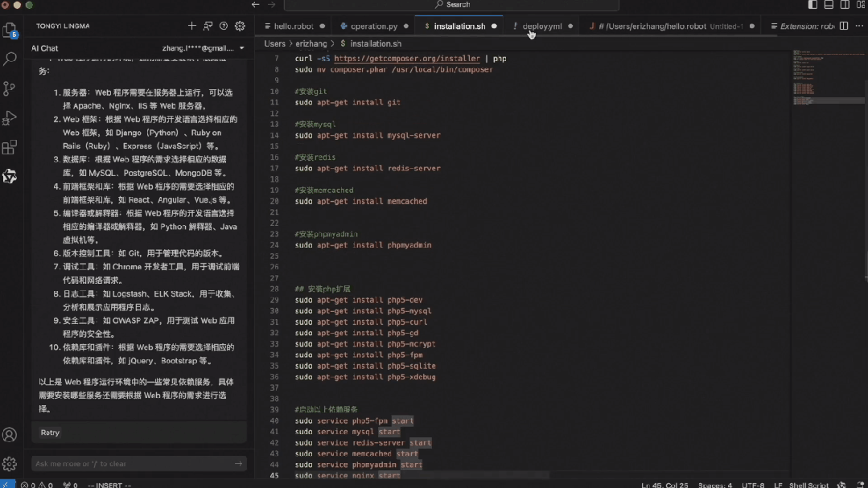868x488 pixels.
Task: Click line 'sudo apt-get install phpmyadmin'
Action: [x=363, y=244]
